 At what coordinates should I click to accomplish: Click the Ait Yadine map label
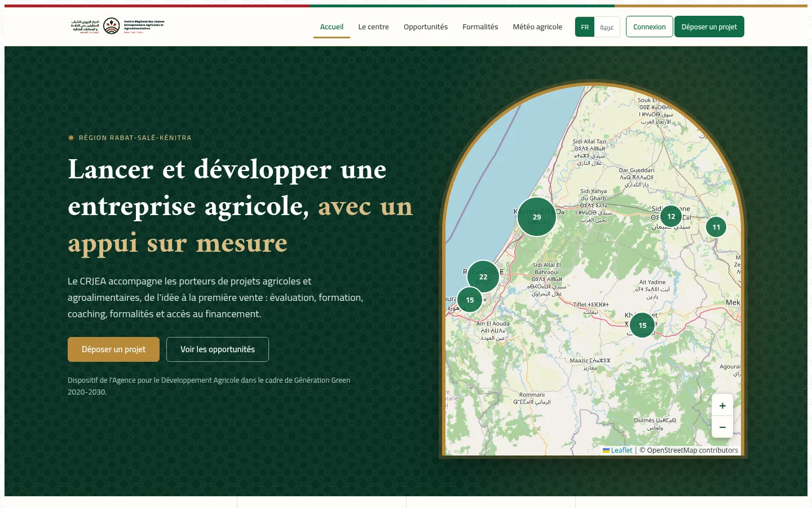[x=652, y=289]
